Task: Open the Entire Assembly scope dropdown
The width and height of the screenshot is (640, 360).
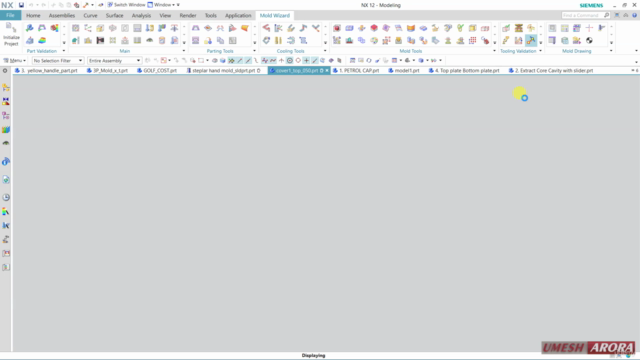Action: click(x=114, y=60)
